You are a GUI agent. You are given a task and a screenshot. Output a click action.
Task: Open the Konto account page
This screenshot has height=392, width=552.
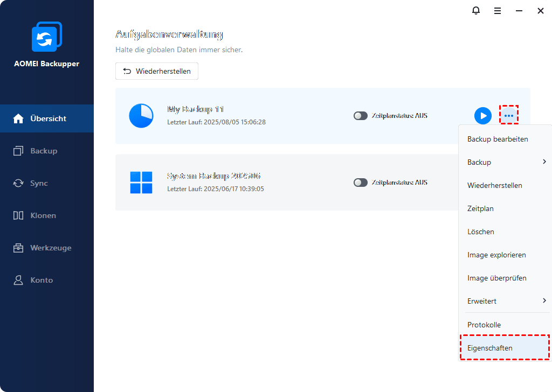[42, 280]
